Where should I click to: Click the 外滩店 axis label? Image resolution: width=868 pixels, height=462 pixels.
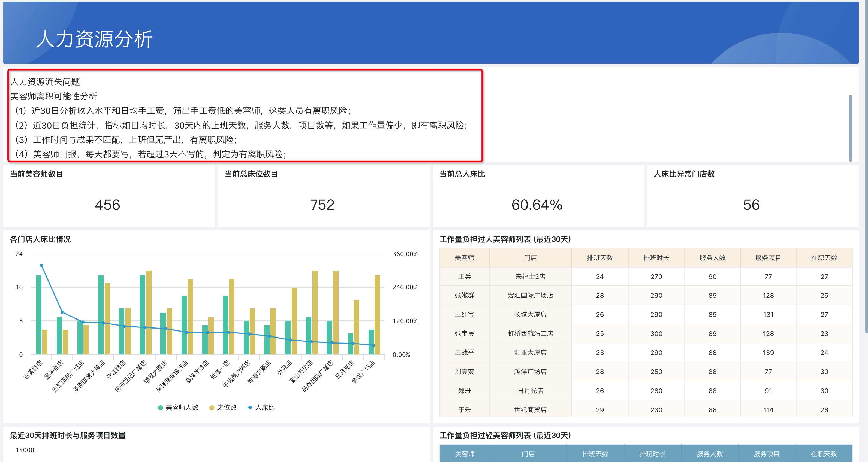(284, 367)
